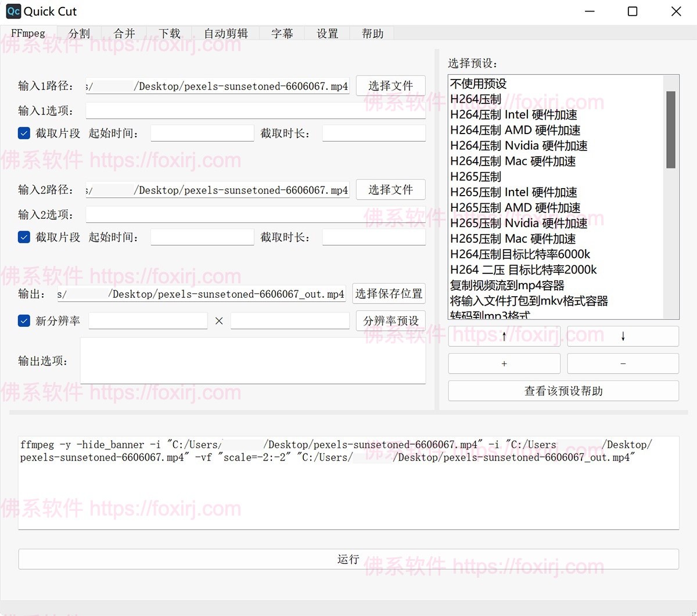
Task: Switch to the 自动剪辑 tab
Action: tap(225, 34)
